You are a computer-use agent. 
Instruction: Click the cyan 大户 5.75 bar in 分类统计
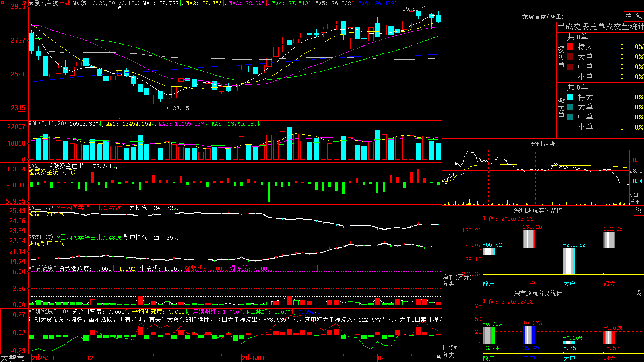click(569, 343)
